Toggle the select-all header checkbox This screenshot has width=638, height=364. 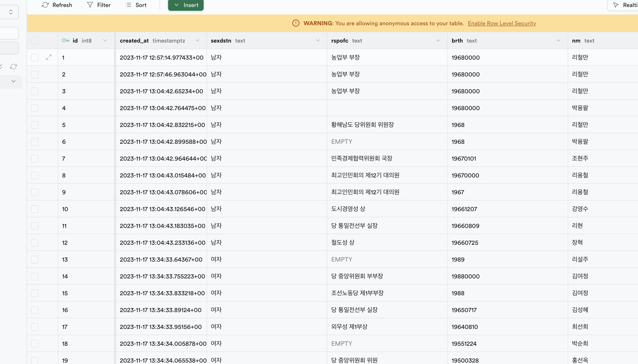(x=34, y=41)
